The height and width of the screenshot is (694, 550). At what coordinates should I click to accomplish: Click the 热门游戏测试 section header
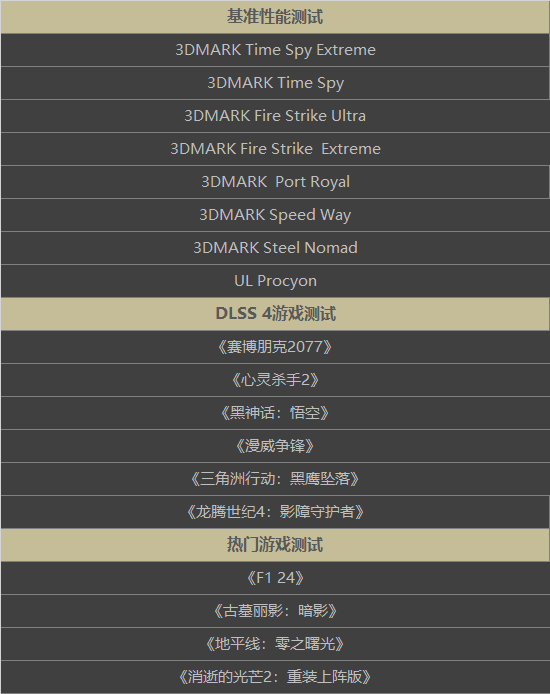click(275, 545)
